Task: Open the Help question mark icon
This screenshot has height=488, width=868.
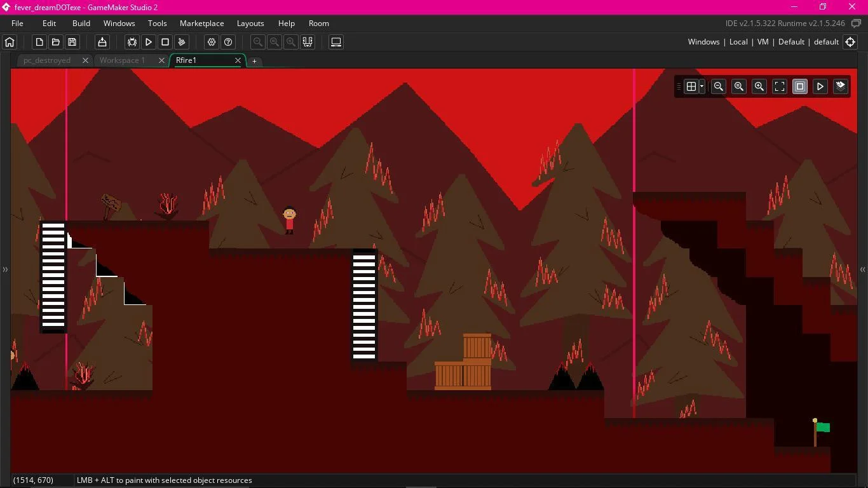Action: pos(228,42)
